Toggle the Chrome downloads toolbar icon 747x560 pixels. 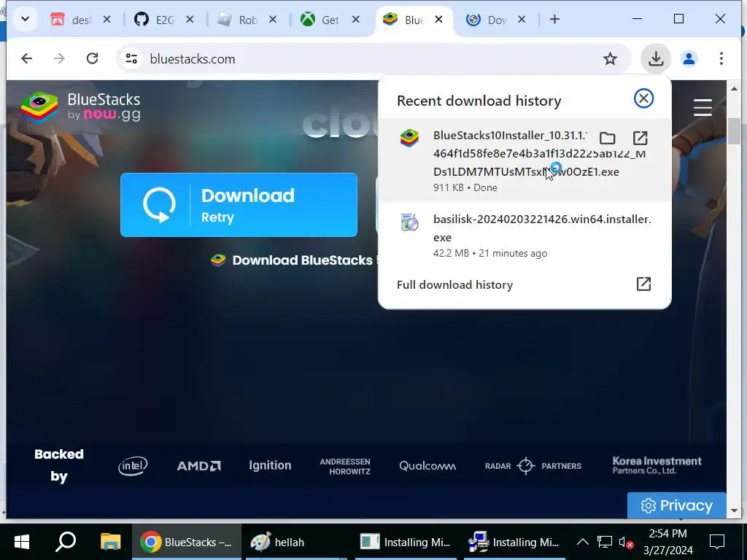pyautogui.click(x=656, y=58)
